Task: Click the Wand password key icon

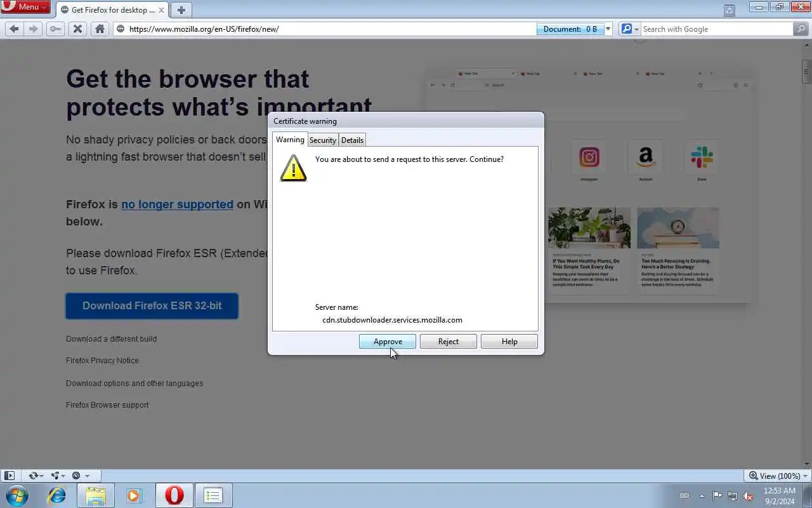Action: click(56, 29)
